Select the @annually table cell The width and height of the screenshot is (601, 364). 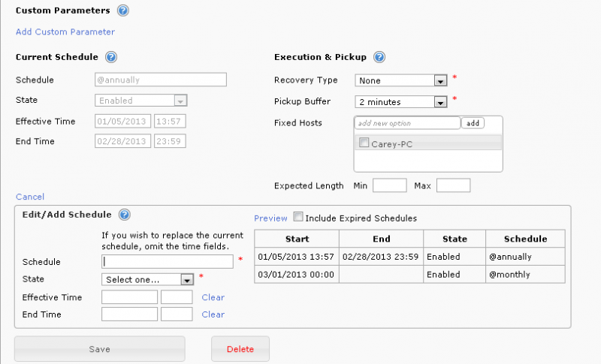point(525,257)
